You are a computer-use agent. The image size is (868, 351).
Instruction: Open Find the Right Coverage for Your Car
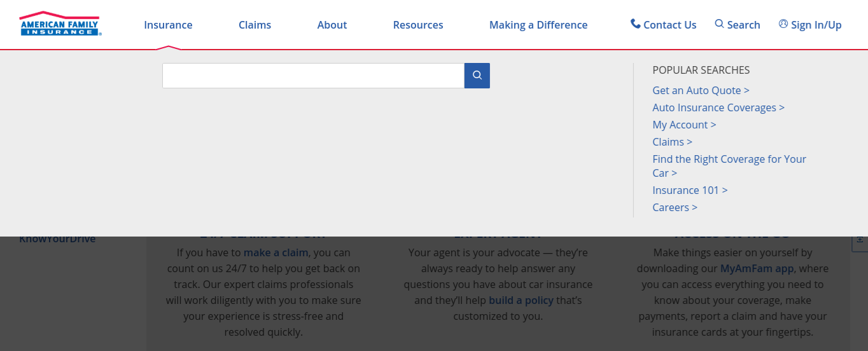pyautogui.click(x=729, y=159)
